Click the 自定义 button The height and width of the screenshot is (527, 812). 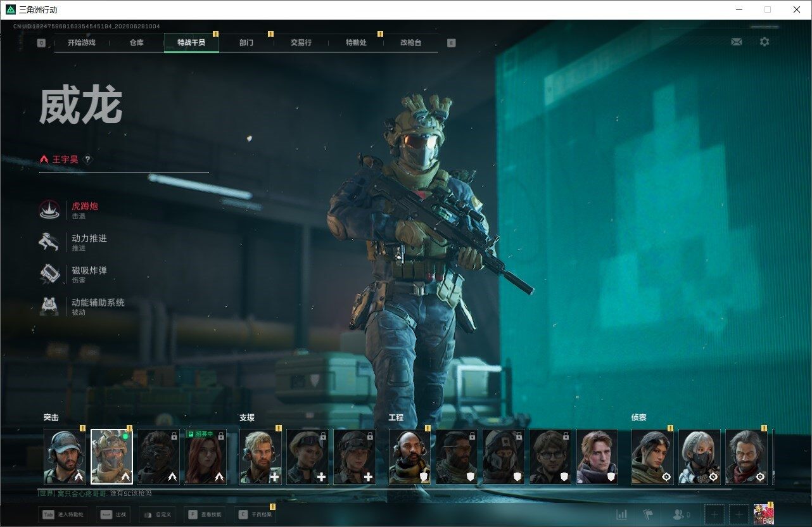[x=157, y=514]
